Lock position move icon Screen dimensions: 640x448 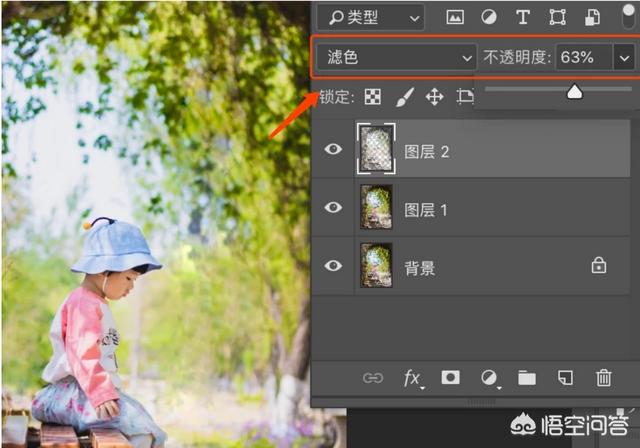pos(434,97)
